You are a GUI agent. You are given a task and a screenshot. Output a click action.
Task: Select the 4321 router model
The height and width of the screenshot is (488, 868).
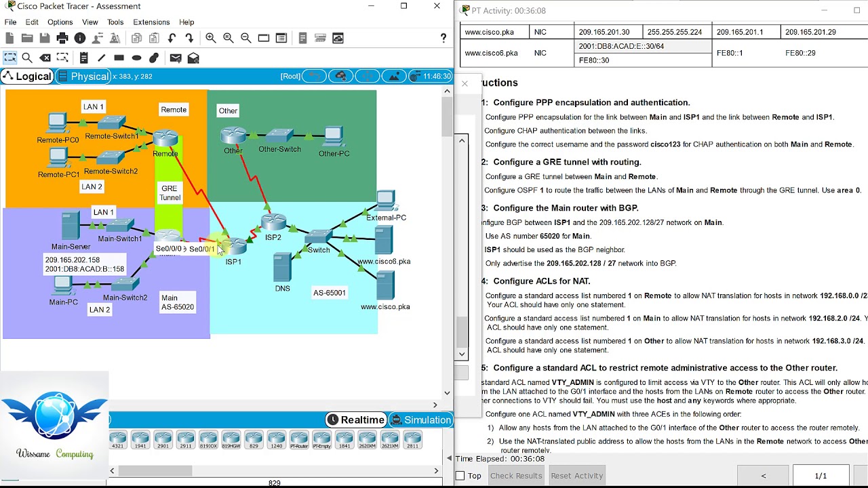click(x=118, y=440)
